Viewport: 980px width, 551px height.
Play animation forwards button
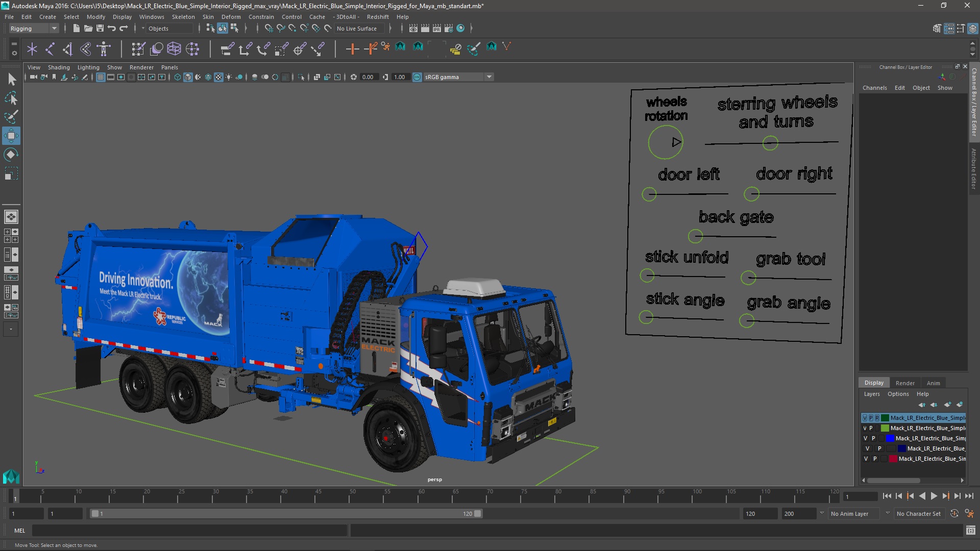coord(934,496)
